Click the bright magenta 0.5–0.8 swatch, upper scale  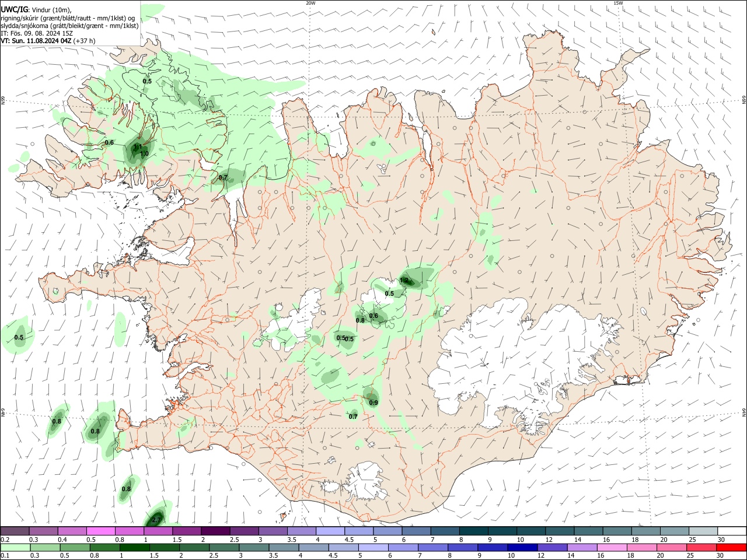tap(100, 531)
